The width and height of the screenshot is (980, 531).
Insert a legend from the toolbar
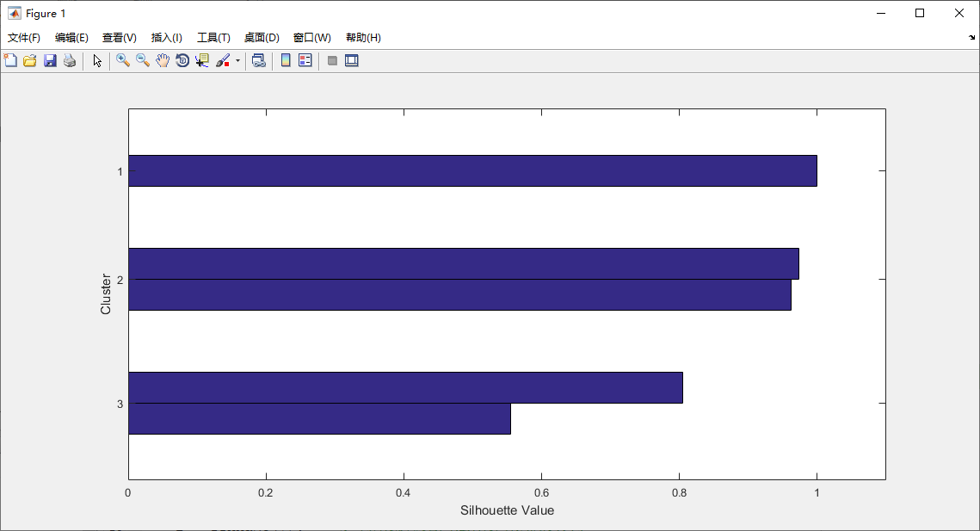point(305,60)
